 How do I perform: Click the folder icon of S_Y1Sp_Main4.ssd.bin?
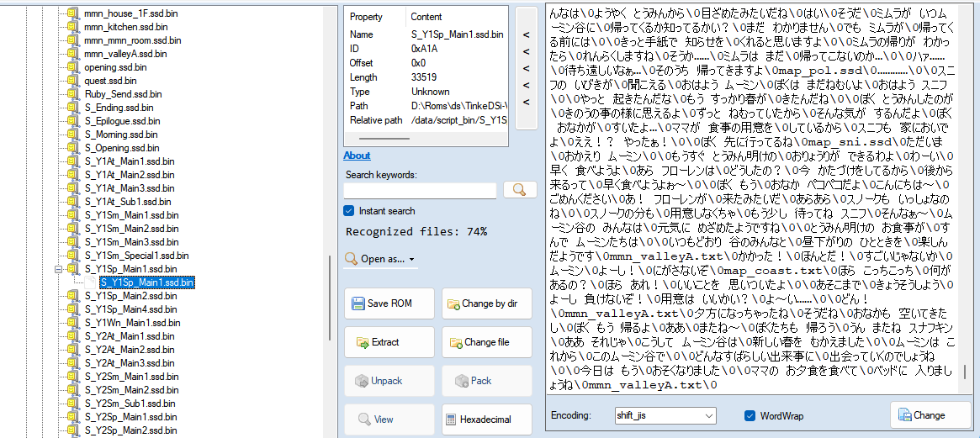73,309
